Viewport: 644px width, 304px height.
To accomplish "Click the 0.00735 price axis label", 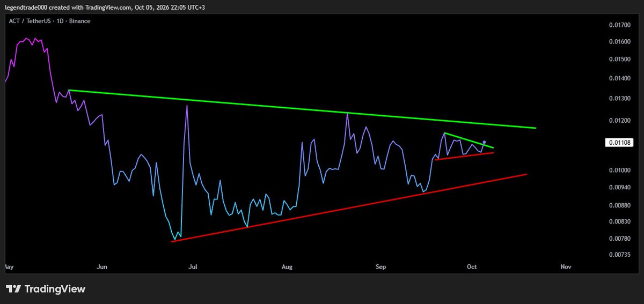I will tap(619, 255).
